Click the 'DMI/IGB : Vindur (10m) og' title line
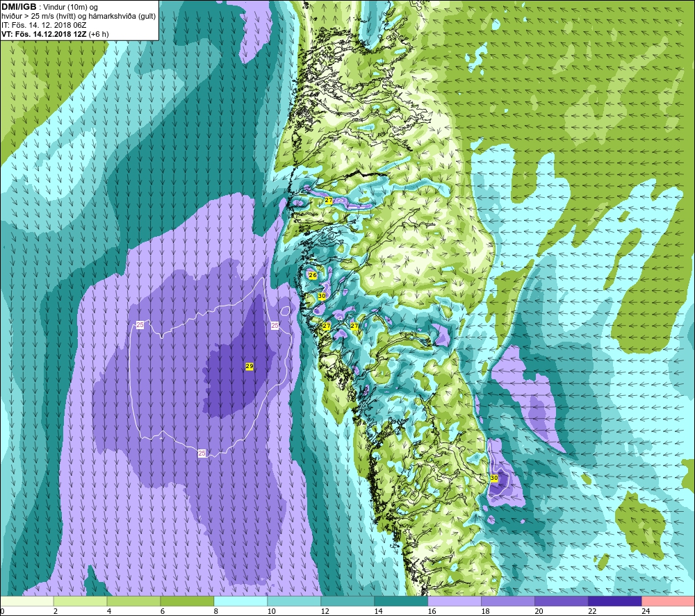 click(49, 7)
